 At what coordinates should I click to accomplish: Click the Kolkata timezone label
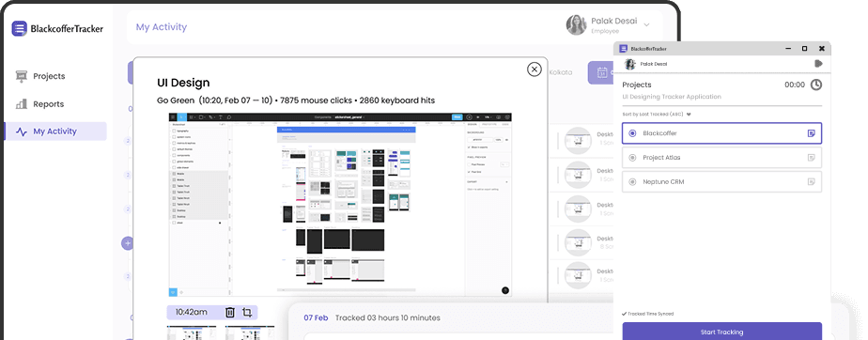[560, 72]
